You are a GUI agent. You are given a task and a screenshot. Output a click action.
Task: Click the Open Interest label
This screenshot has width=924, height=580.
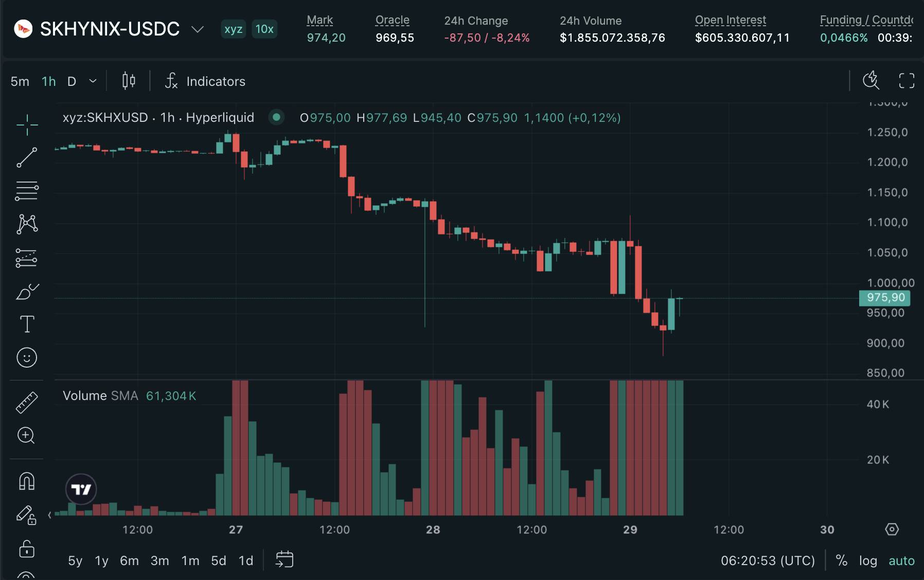tap(730, 20)
